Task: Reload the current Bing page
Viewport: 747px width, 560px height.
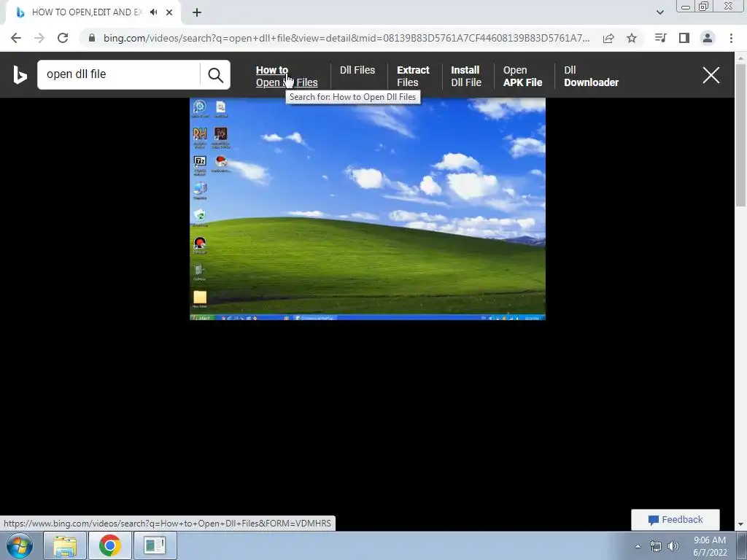Action: point(63,38)
